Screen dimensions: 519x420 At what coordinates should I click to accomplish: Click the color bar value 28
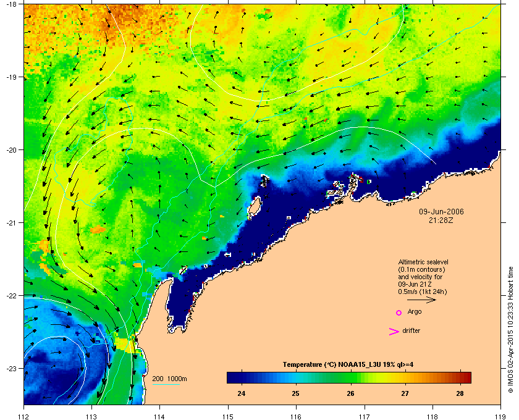(x=460, y=393)
